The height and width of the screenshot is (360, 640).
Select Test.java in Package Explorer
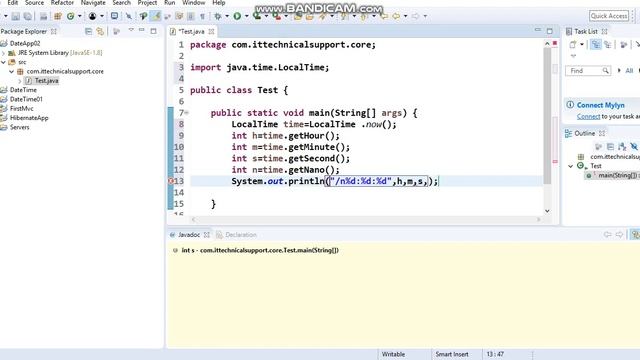[46, 81]
